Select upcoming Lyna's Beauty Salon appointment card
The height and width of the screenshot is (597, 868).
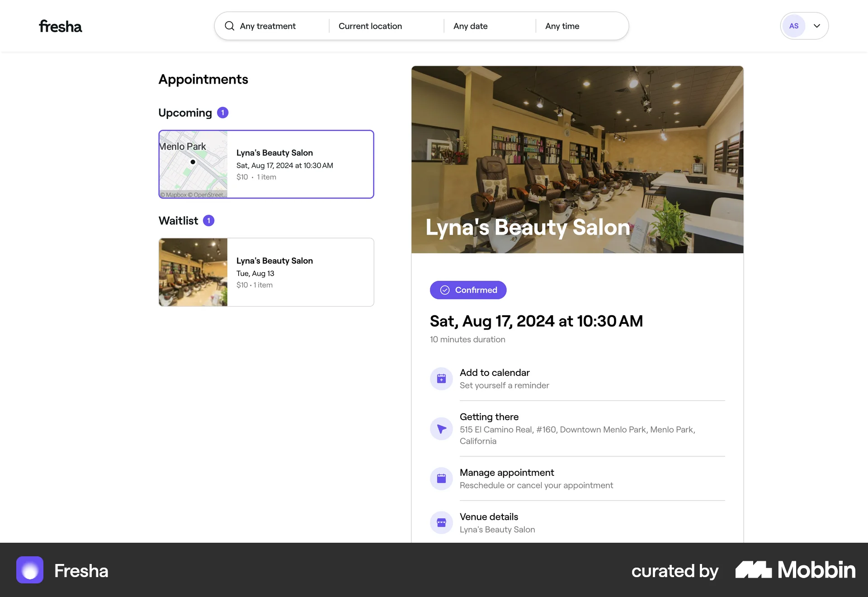point(300,165)
